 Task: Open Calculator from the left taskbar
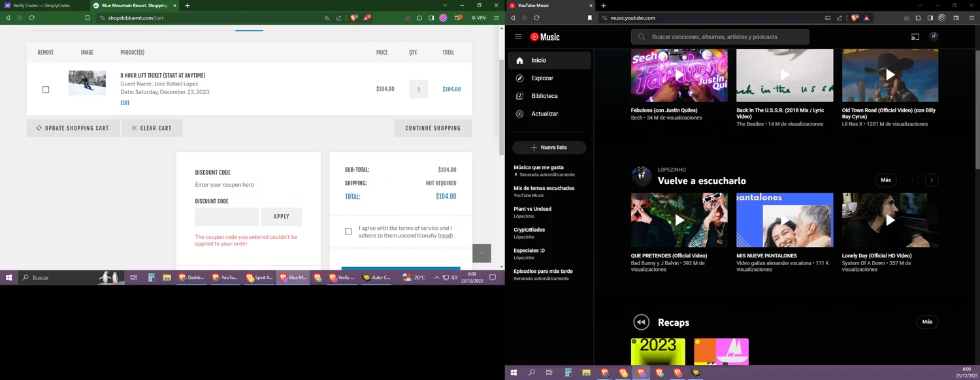click(151, 277)
